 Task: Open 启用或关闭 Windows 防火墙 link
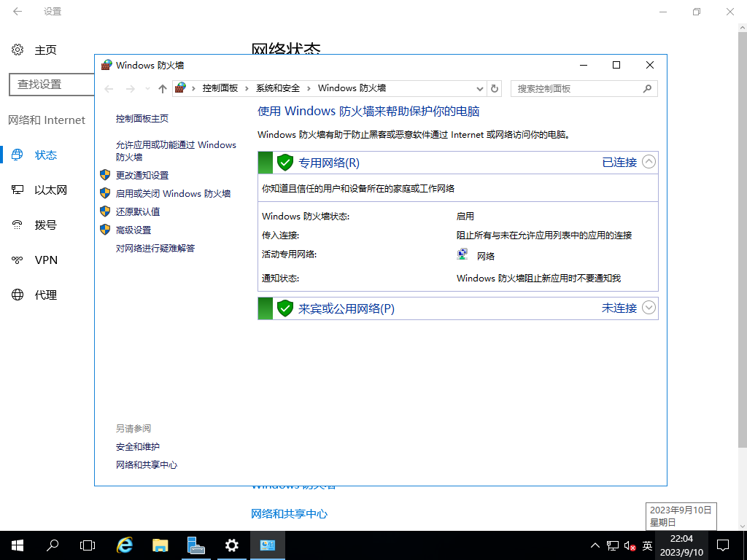point(173,193)
